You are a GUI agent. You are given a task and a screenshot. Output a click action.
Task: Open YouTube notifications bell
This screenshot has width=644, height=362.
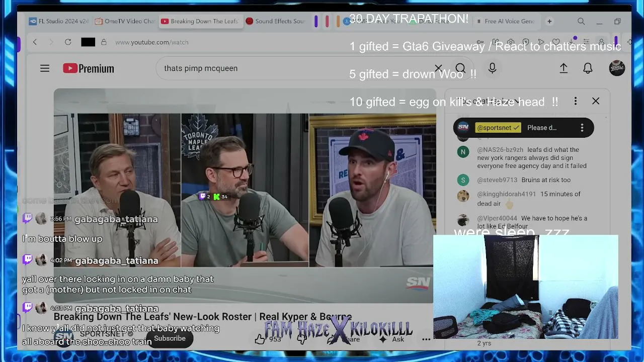pyautogui.click(x=588, y=68)
